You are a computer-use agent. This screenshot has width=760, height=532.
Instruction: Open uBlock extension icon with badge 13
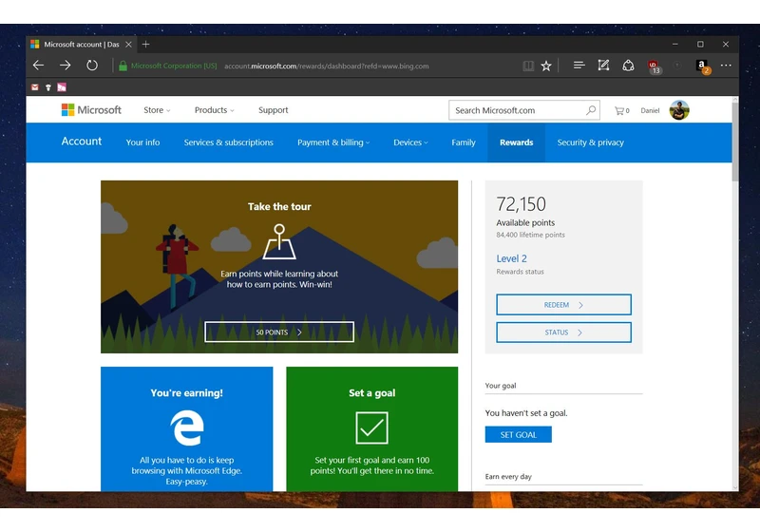pyautogui.click(x=654, y=66)
